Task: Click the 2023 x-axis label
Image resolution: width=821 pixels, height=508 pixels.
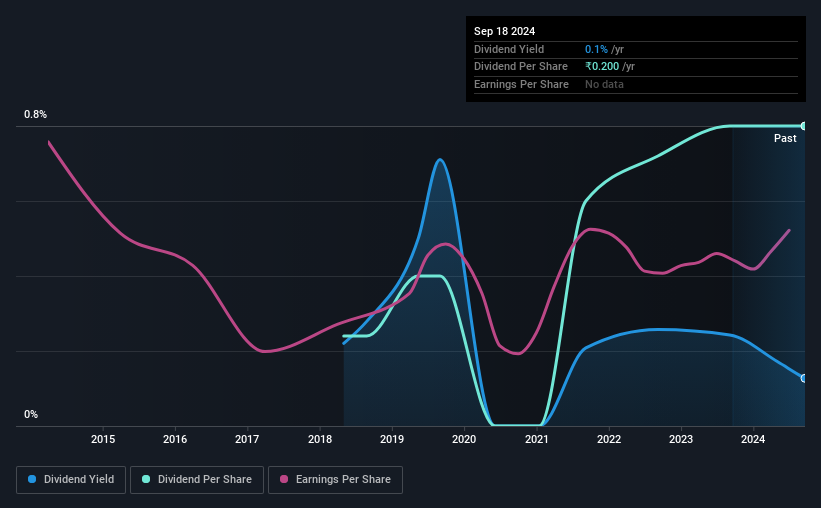Action: click(681, 439)
